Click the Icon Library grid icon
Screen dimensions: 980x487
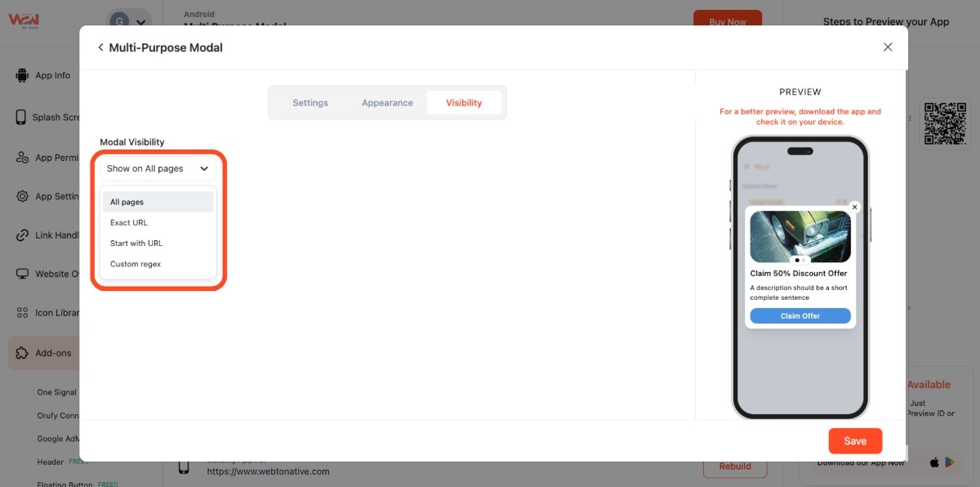pos(22,313)
